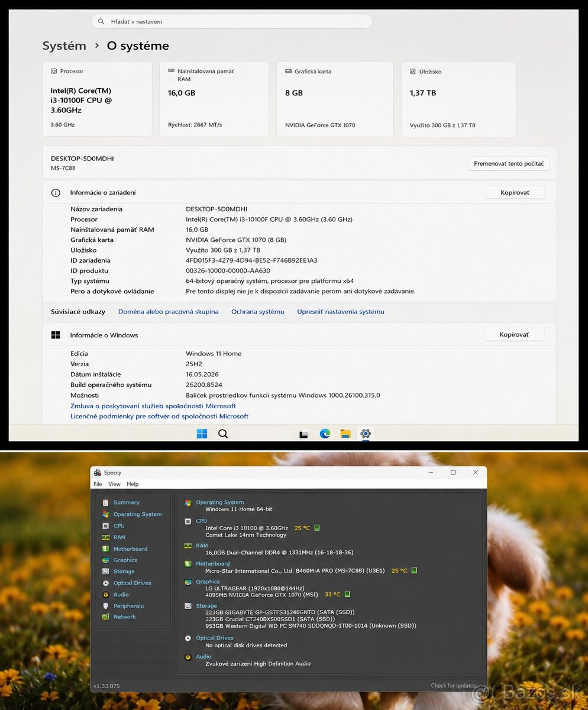This screenshot has width=588, height=710.
Task: Click the CPU heading in Speccy summary panel
Action: tap(201, 521)
